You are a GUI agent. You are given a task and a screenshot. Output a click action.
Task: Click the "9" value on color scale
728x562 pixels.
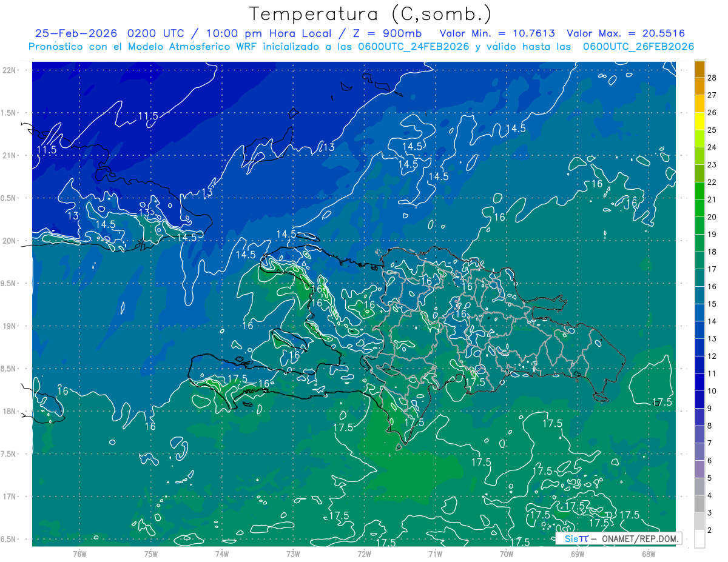(x=710, y=409)
